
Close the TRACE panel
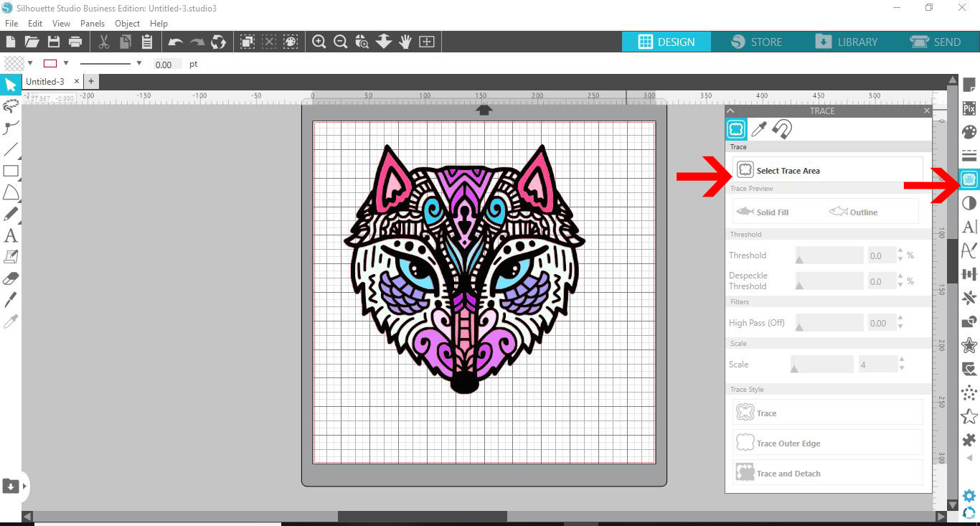point(926,111)
